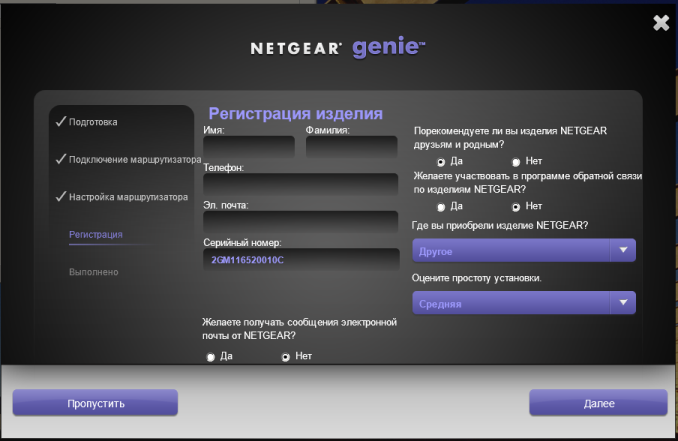
Task: Select the Подключение маршрутизатора step
Action: point(135,160)
